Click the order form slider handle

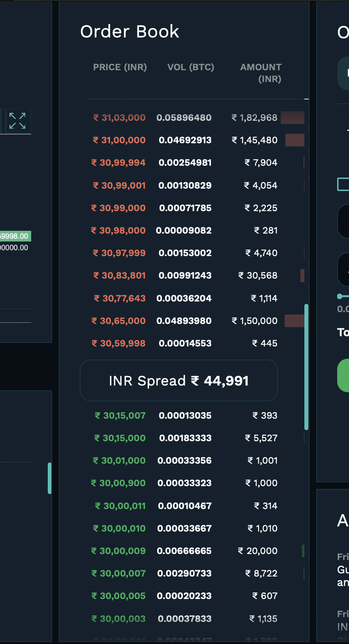[x=340, y=296]
